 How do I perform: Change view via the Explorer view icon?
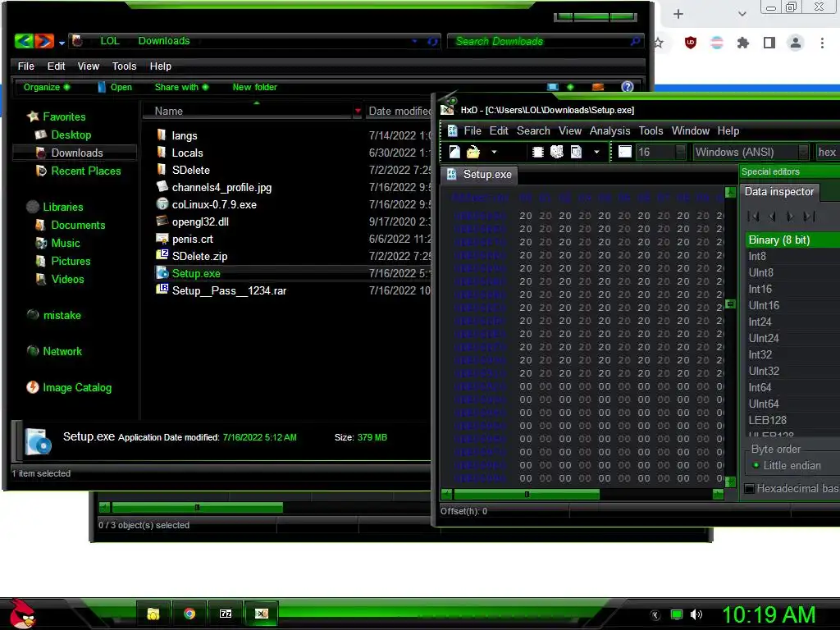pos(553,87)
